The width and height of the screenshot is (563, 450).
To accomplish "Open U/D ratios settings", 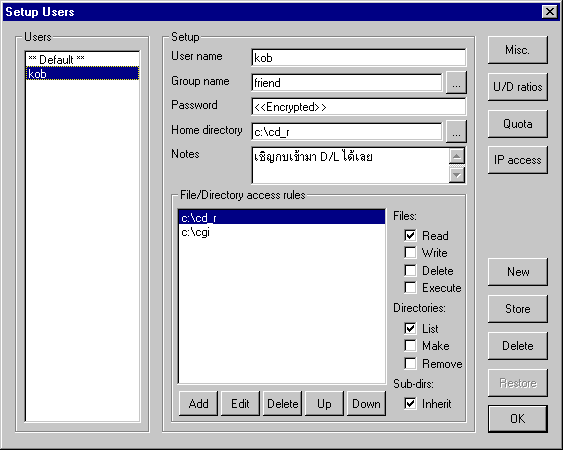I will point(517,87).
